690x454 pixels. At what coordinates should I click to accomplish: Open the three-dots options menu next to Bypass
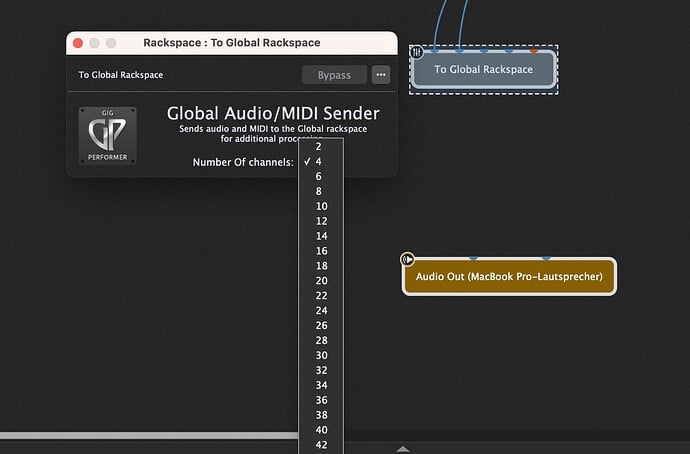pos(380,75)
